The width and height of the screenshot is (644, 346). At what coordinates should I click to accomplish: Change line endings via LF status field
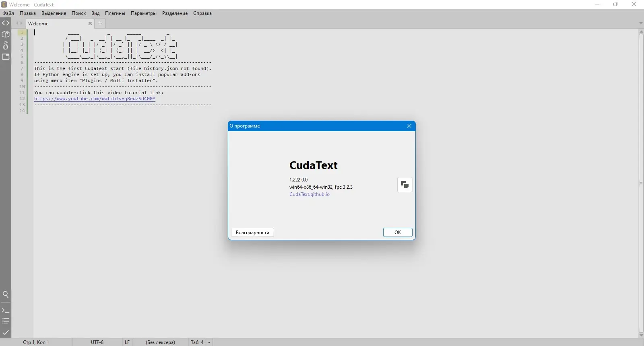coord(127,342)
